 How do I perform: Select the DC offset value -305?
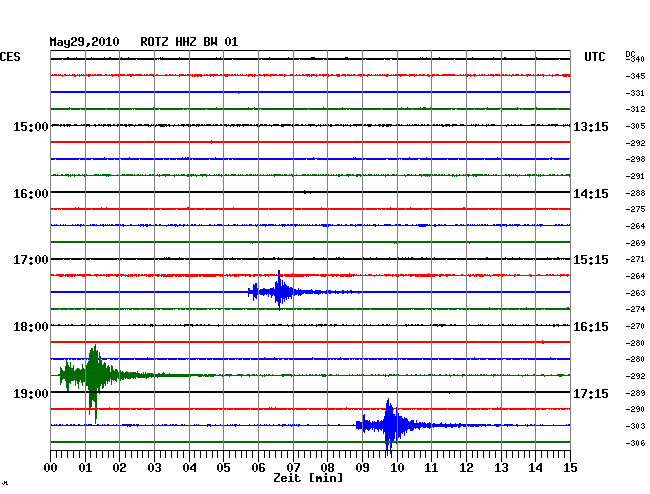(x=635, y=126)
